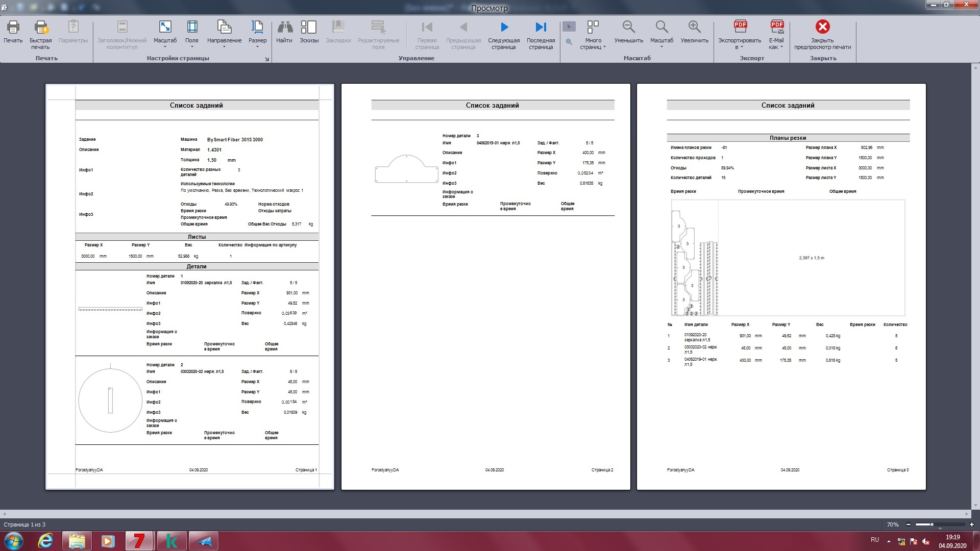Toggle the small magnifier tool
The image size is (980, 551).
(x=569, y=42)
